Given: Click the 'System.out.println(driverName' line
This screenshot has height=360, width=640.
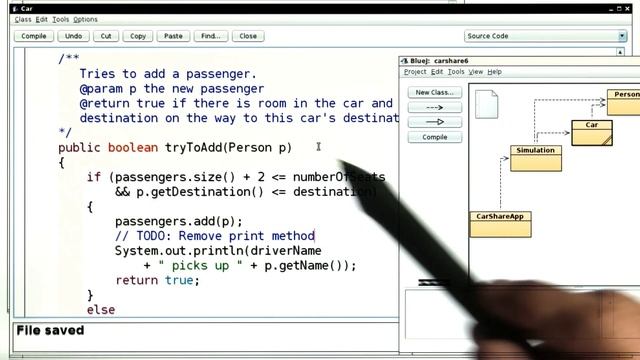Looking at the screenshot, I should tap(218, 251).
